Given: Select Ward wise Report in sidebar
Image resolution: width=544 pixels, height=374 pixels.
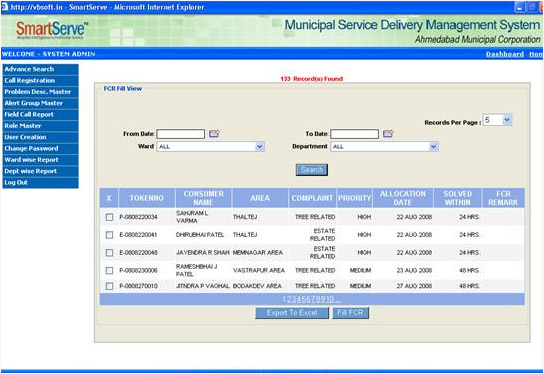Looking at the screenshot, I should coord(40,160).
